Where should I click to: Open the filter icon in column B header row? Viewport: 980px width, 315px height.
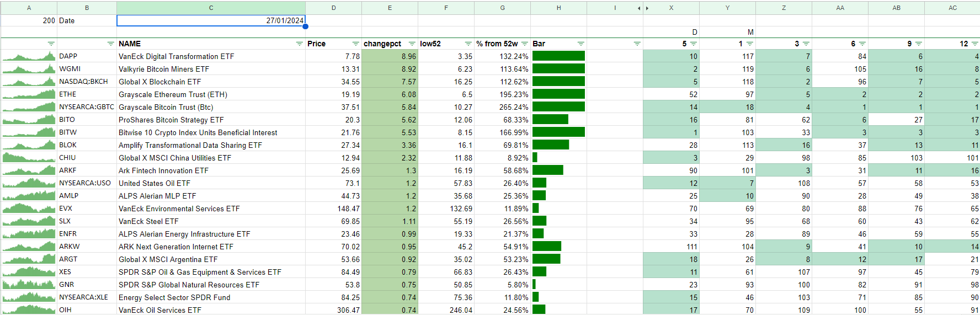click(110, 44)
